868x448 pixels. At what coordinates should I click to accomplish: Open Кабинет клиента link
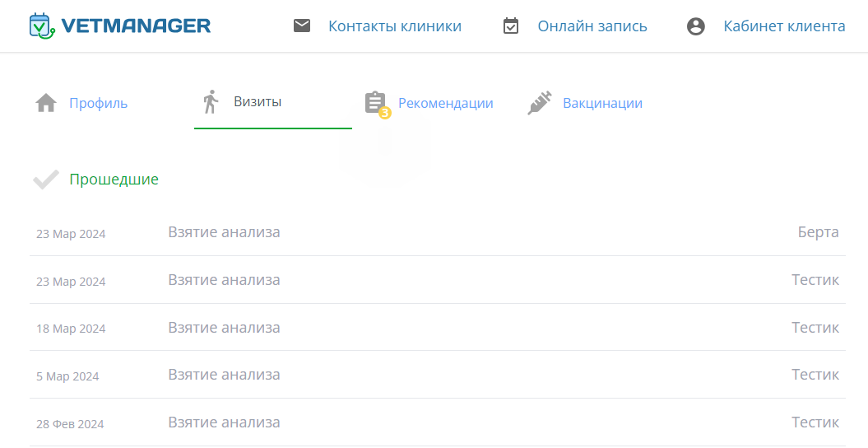coord(784,26)
